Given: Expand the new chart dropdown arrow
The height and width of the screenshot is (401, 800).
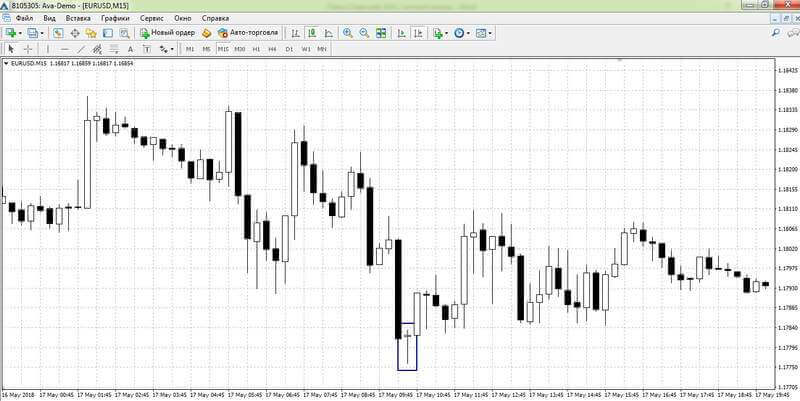Looking at the screenshot, I should tap(20, 33).
